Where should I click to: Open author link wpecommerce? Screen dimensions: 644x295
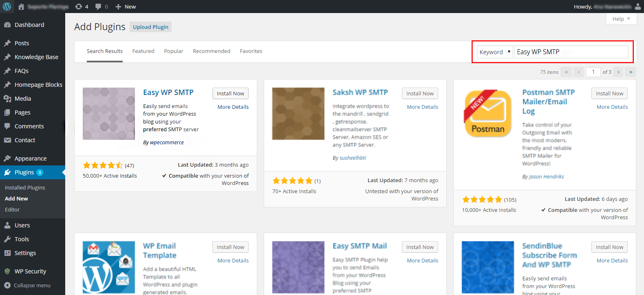(x=167, y=143)
